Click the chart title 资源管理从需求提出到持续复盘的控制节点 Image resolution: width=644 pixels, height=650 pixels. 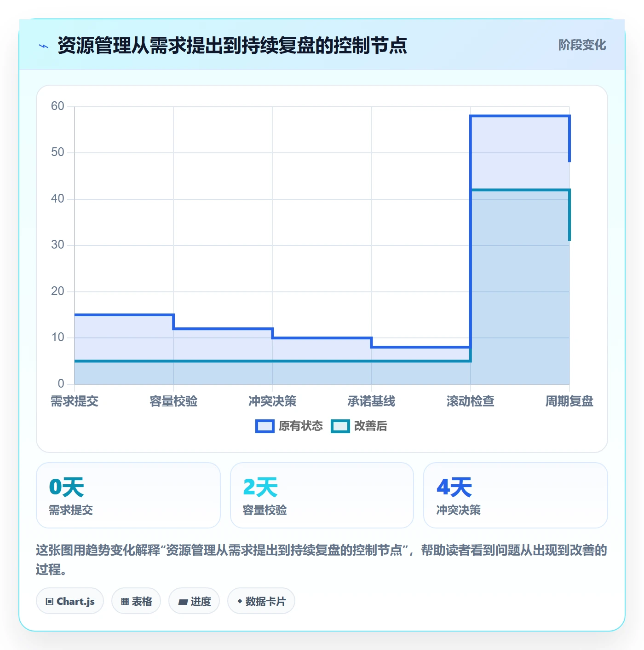[x=232, y=46]
